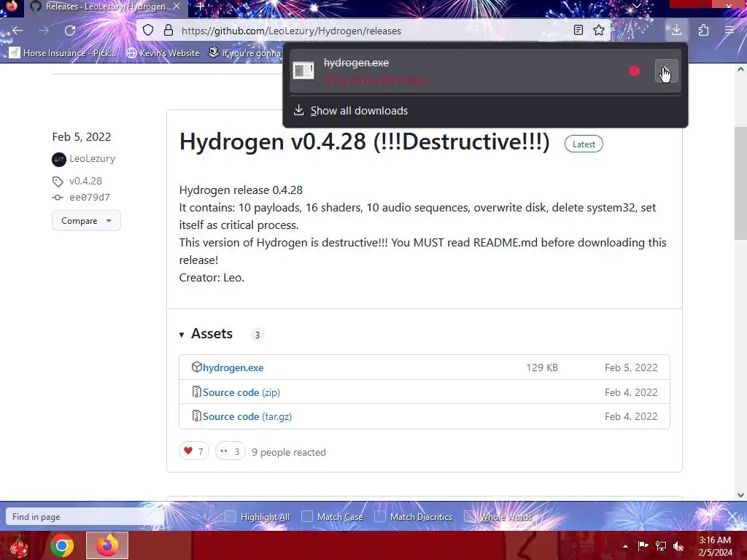Click the v0.4.28 tag icon
Viewport: 747px width, 560px height.
tap(58, 182)
